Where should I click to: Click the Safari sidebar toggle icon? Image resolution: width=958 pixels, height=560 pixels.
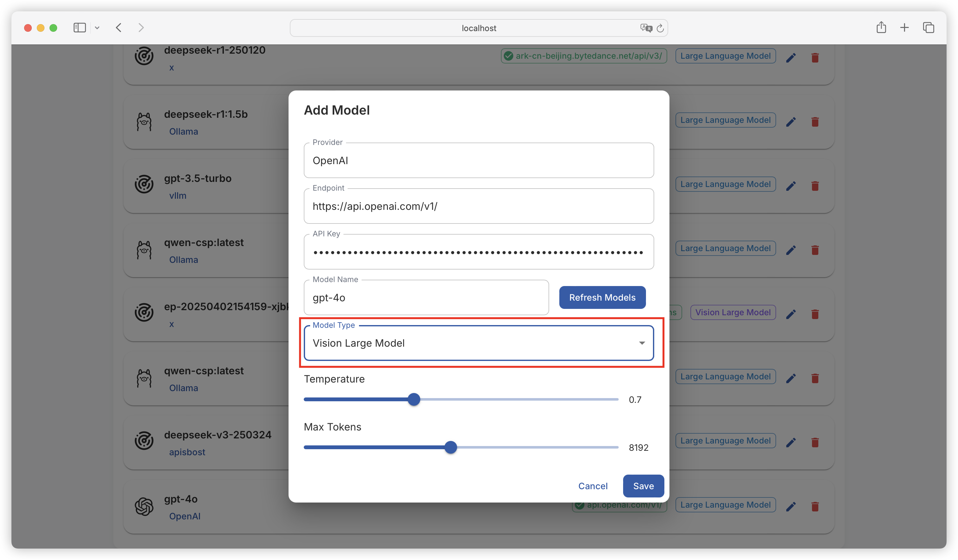click(79, 28)
